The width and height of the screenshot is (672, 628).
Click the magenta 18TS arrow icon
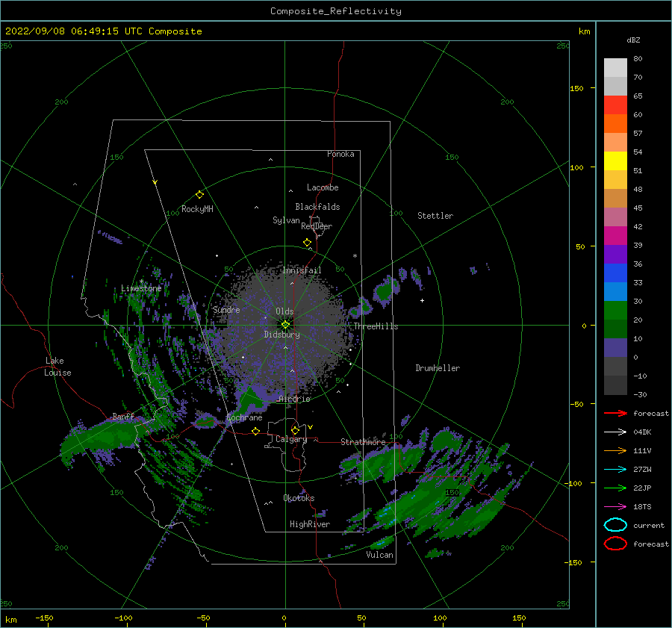615,507
